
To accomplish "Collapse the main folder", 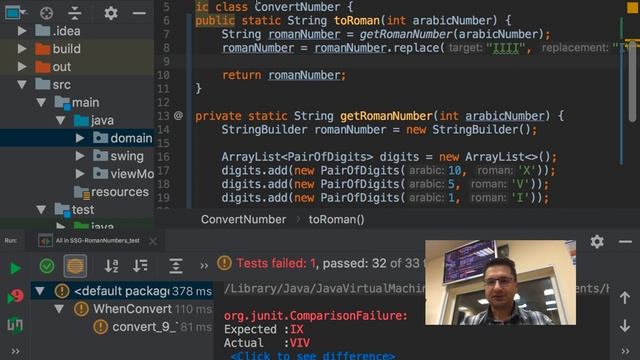I will 41,102.
